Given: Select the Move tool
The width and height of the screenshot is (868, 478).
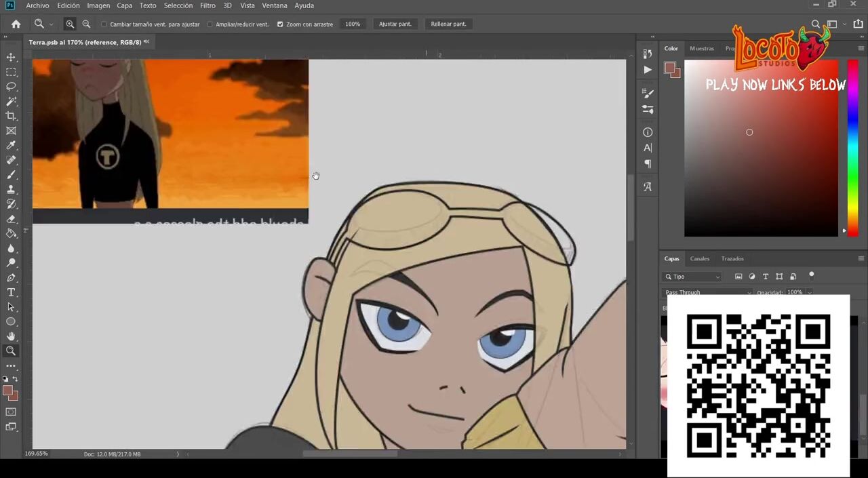Looking at the screenshot, I should 11,57.
